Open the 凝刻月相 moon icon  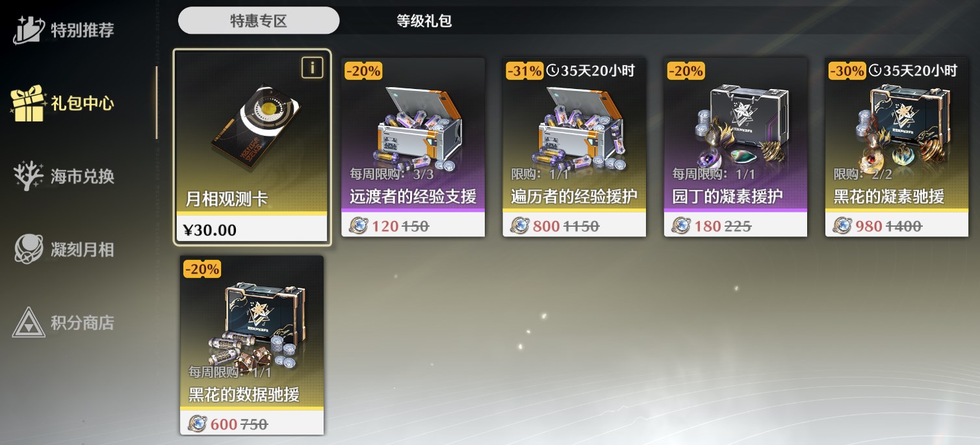(x=29, y=249)
